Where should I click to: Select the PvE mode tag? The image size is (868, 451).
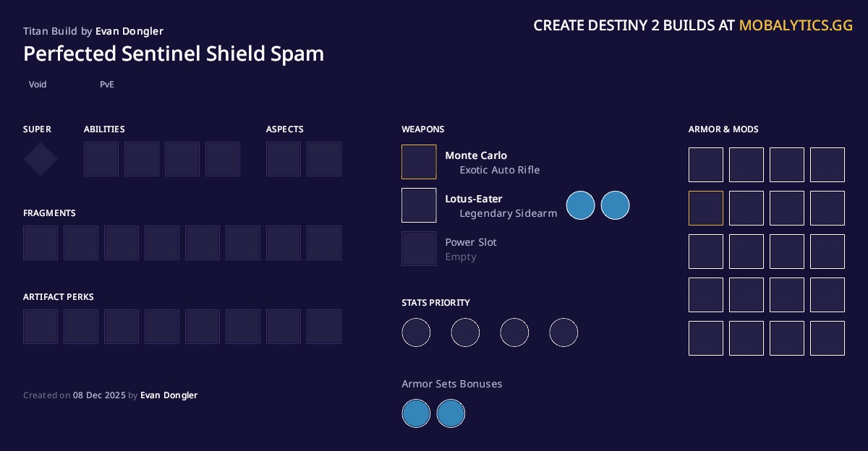click(x=106, y=85)
